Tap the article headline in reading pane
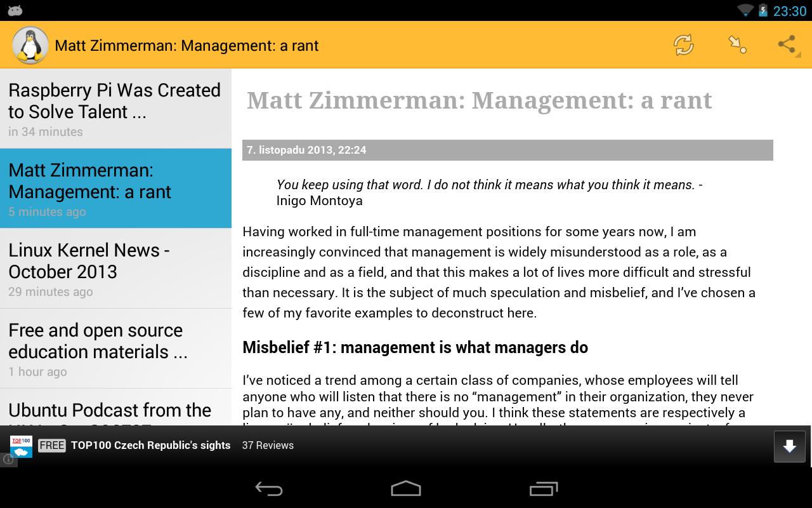Viewport: 812px width, 508px height. point(479,100)
